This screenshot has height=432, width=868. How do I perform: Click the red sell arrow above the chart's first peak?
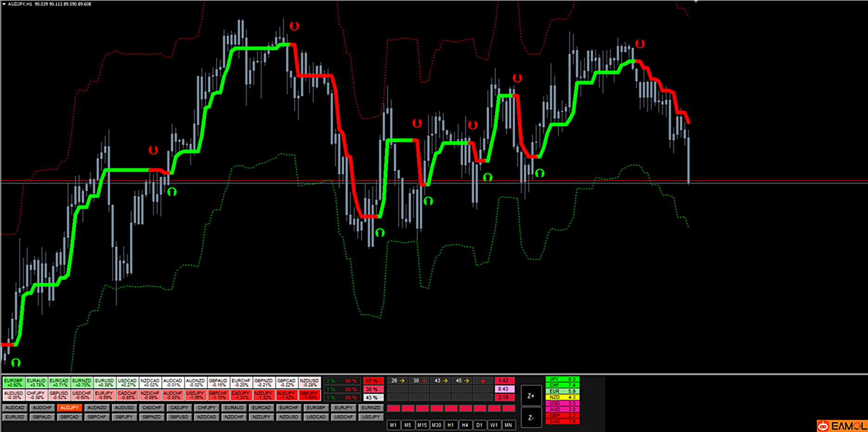tap(294, 26)
